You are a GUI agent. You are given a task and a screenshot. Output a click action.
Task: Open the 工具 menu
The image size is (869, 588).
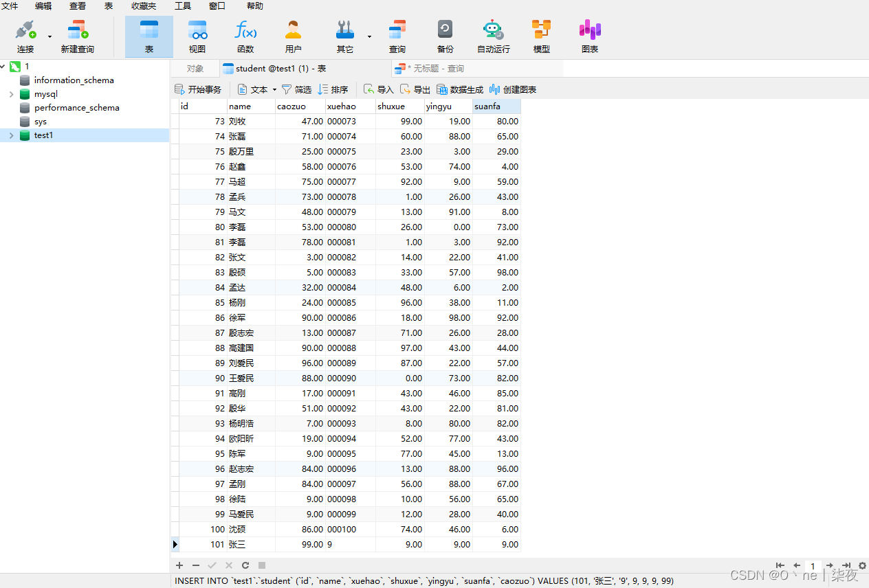coord(182,6)
